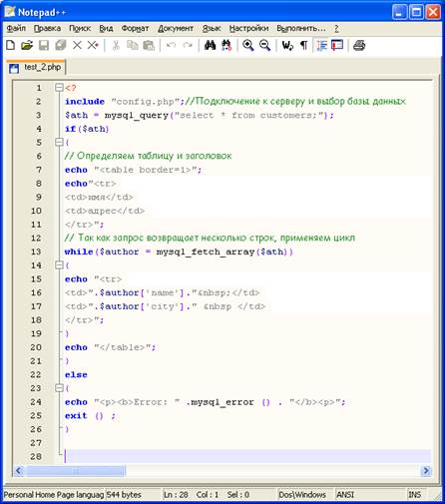Collapse the else block at line 23

click(59, 388)
